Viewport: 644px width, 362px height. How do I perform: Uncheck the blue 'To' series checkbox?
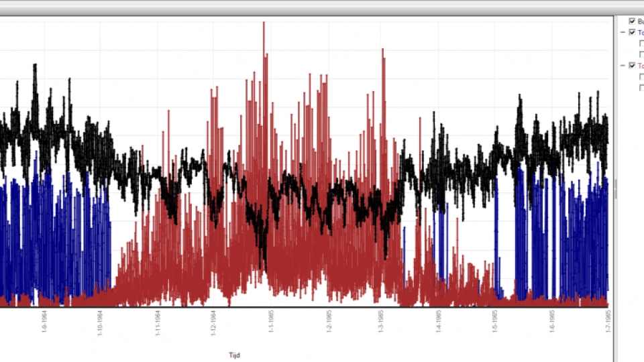coord(632,32)
